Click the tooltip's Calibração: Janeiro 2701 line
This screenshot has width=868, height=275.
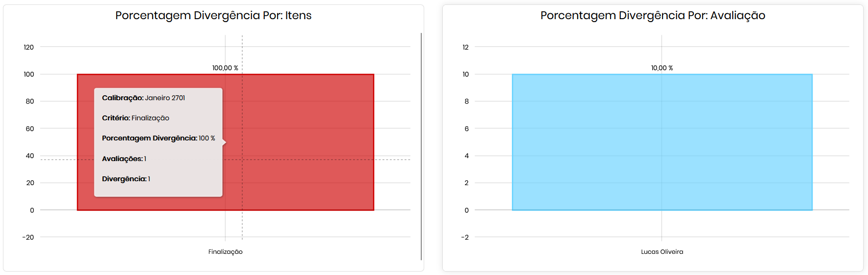pyautogui.click(x=144, y=98)
